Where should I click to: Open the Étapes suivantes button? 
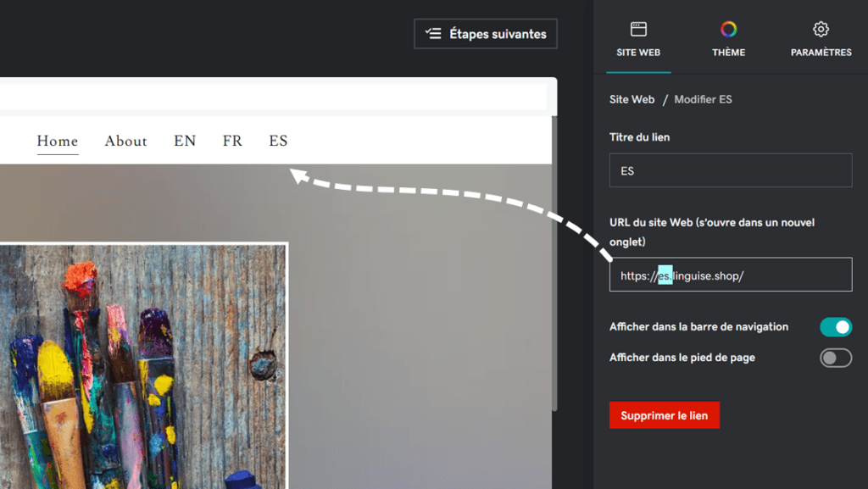pos(486,34)
